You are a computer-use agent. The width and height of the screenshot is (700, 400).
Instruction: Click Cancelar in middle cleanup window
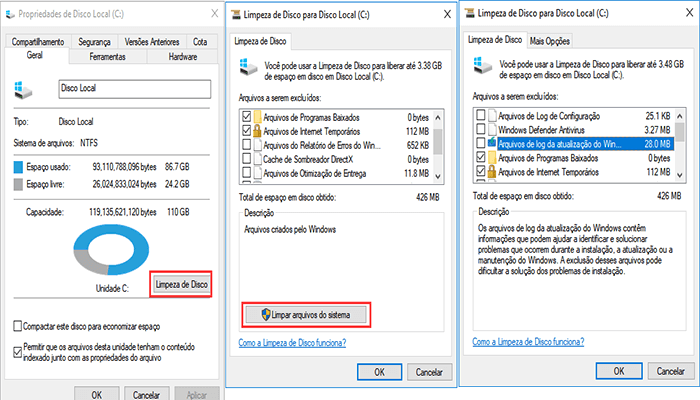tap(429, 372)
